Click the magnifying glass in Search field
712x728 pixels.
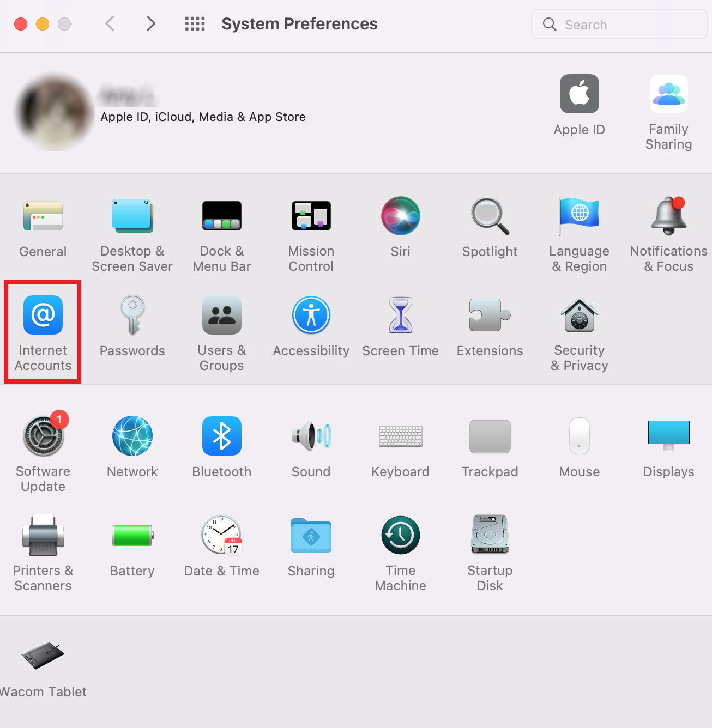coord(550,25)
